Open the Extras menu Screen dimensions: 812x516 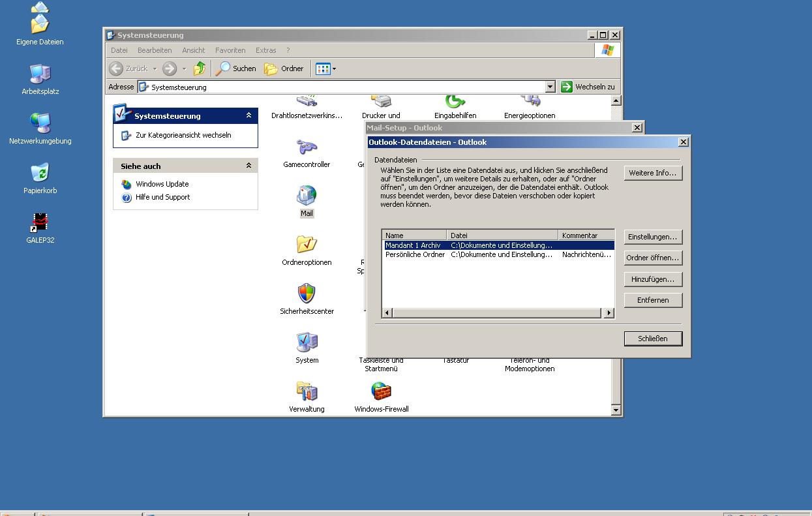pyautogui.click(x=266, y=50)
